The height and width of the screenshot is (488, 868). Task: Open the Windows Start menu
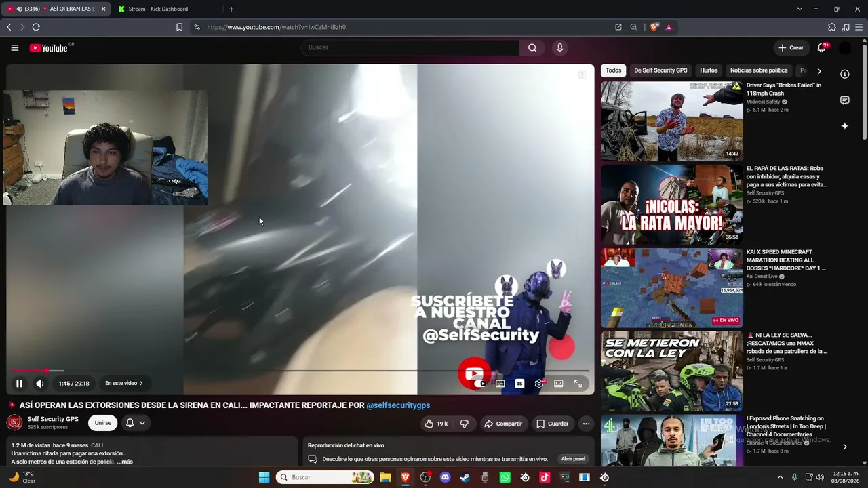264,477
